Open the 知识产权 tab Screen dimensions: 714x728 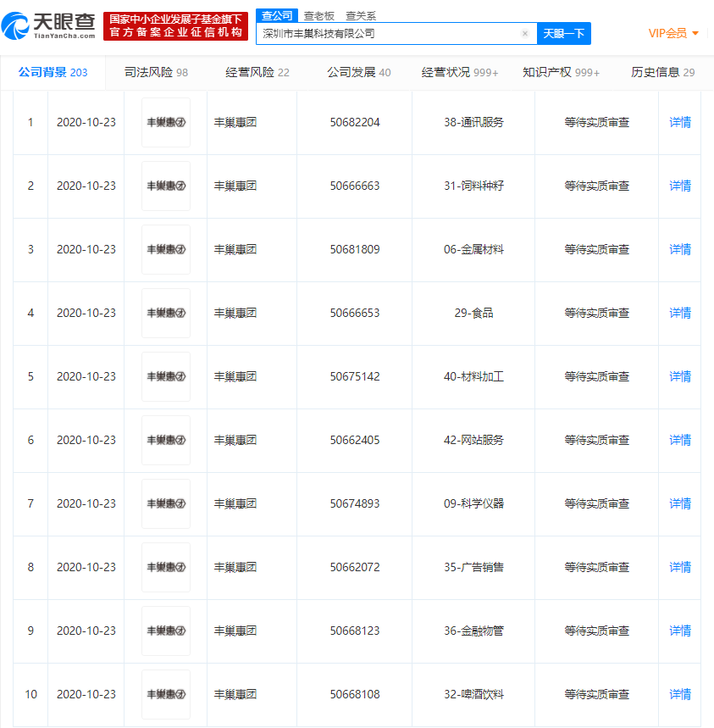561,72
